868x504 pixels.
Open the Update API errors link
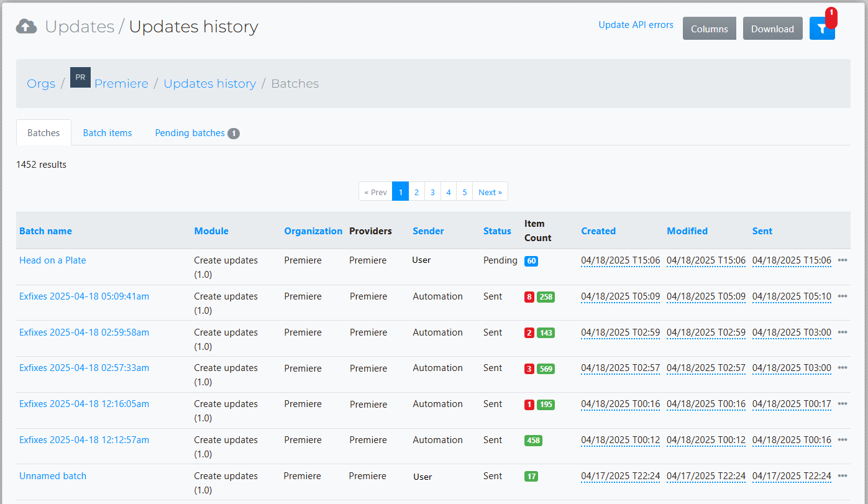pyautogui.click(x=636, y=25)
